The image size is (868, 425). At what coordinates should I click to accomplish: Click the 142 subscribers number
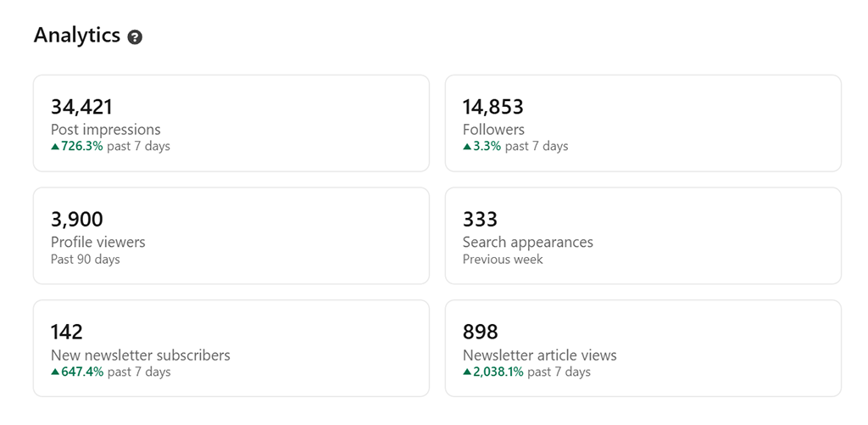[67, 332]
